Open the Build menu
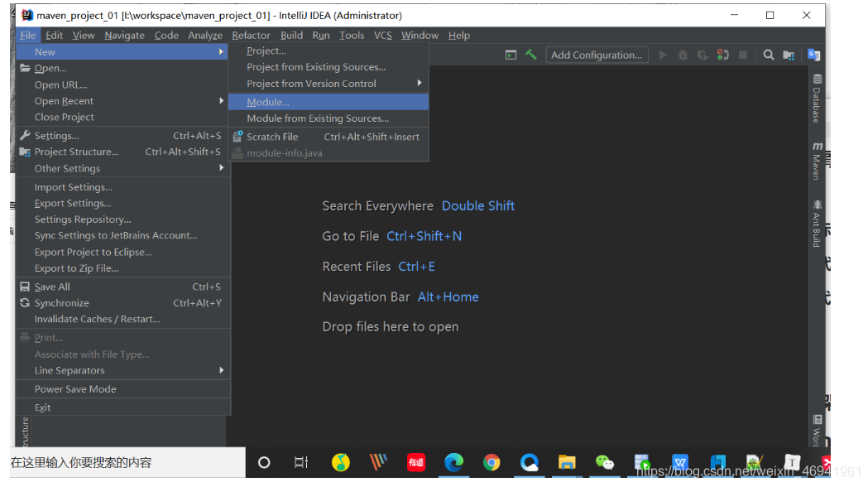This screenshot has width=868, height=487. 291,35
